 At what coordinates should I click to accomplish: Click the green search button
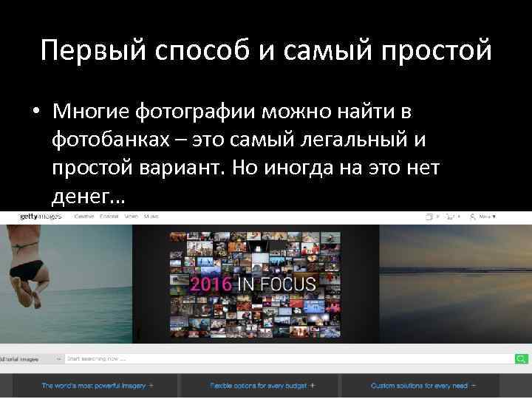tap(521, 358)
